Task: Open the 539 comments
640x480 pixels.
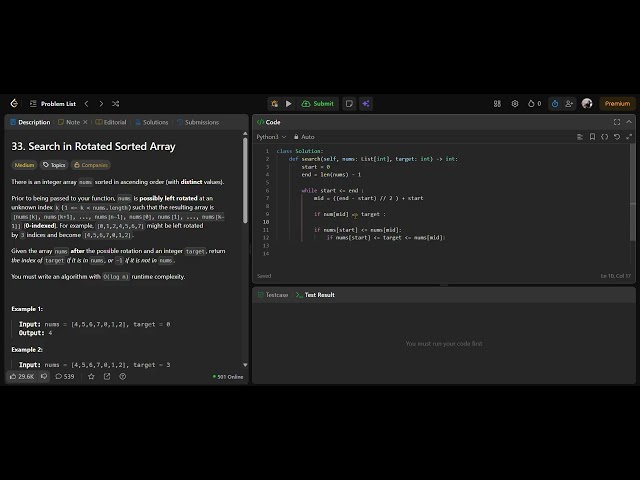Action: click(65, 376)
